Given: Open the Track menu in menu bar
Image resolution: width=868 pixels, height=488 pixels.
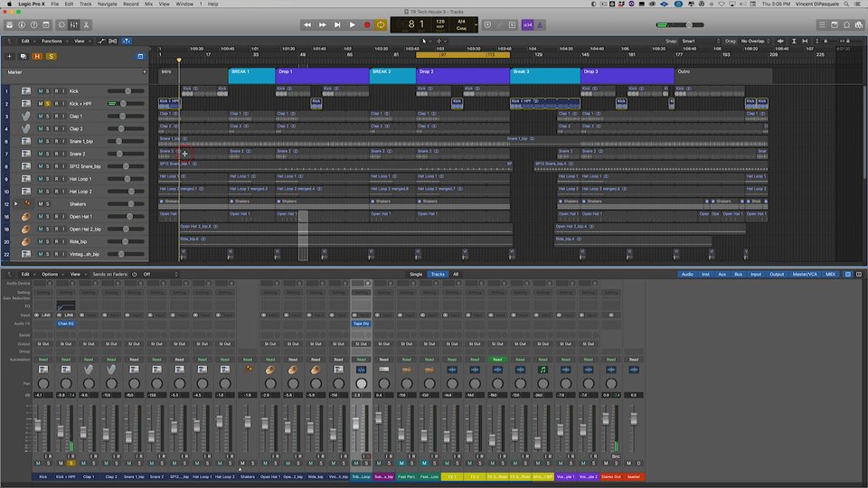Looking at the screenshot, I should pyautogui.click(x=85, y=4).
